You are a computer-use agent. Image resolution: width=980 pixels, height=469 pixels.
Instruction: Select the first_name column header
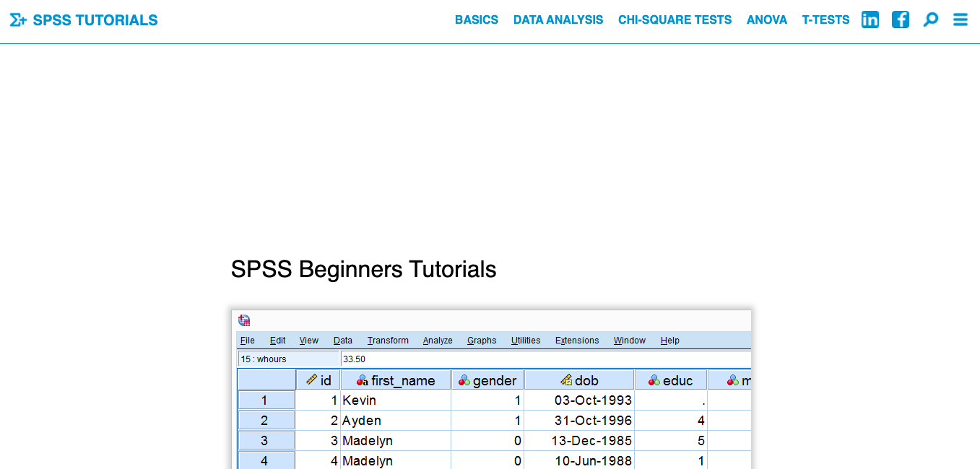pyautogui.click(x=396, y=380)
